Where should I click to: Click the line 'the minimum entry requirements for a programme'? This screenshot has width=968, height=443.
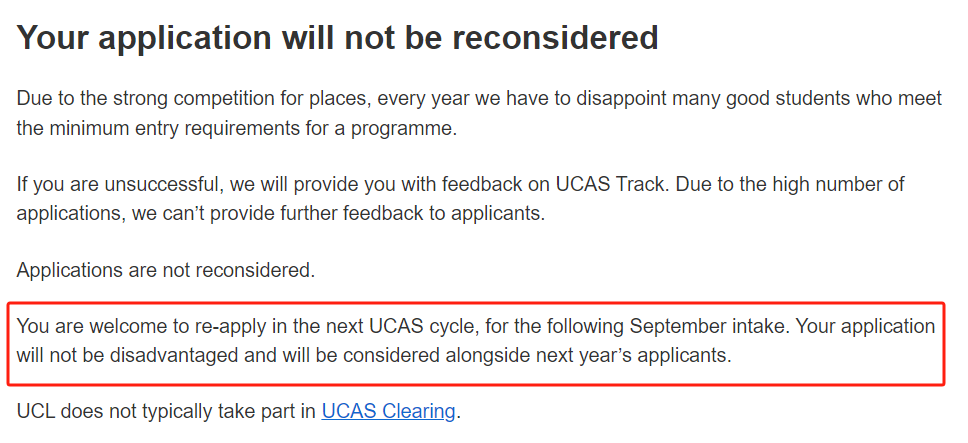236,130
